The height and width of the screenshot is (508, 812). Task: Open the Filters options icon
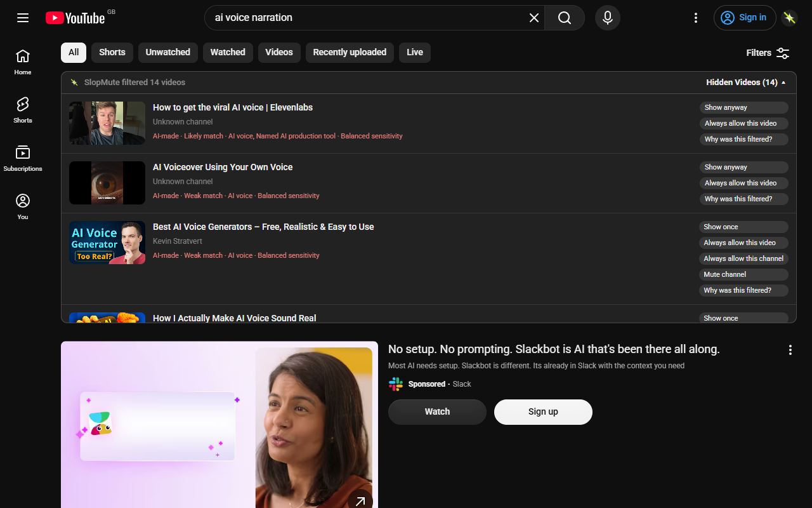coord(783,53)
